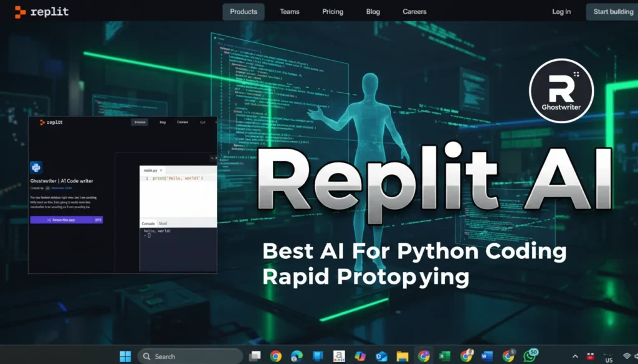Screen dimensions: 638x364
Task: Click the purple remix app button
Action: [x=61, y=220]
